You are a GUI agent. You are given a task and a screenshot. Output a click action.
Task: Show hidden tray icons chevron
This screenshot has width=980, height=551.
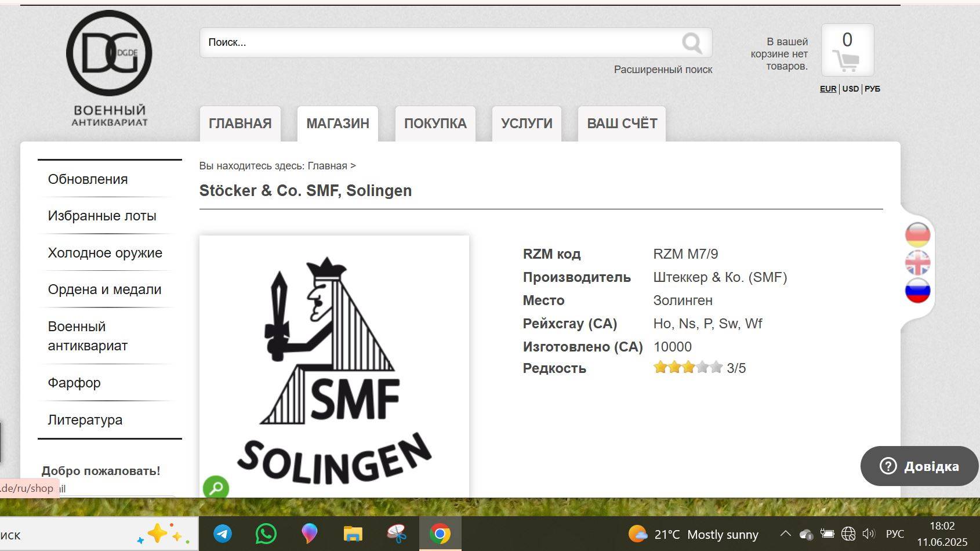point(785,534)
